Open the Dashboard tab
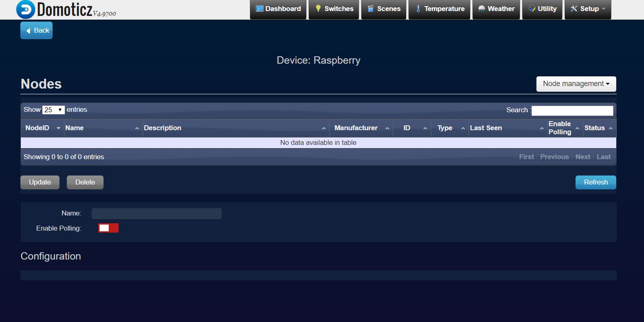The width and height of the screenshot is (644, 322). tap(278, 9)
